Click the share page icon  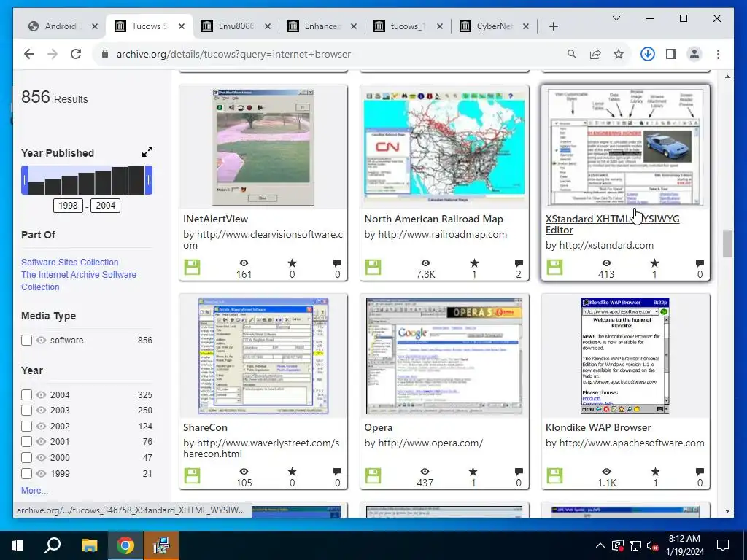click(x=595, y=54)
